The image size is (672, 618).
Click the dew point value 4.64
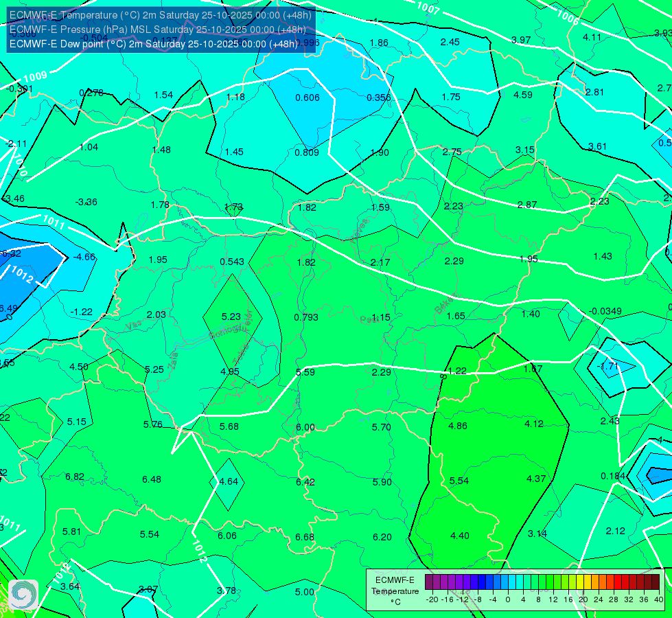[x=229, y=481]
